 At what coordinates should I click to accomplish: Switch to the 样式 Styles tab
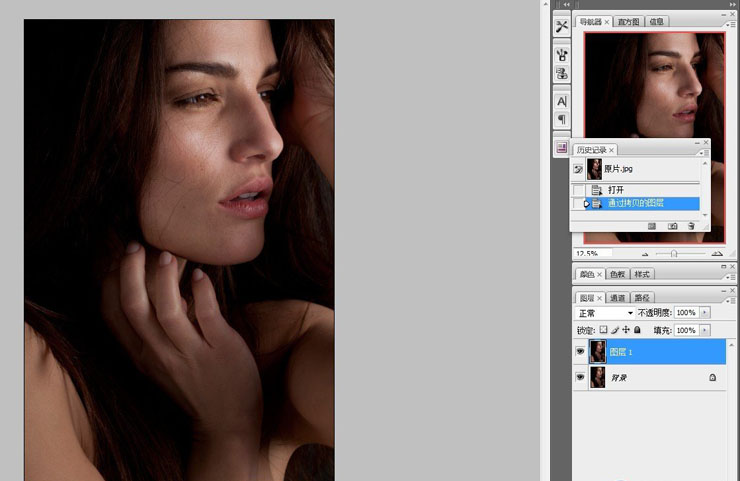click(x=642, y=274)
